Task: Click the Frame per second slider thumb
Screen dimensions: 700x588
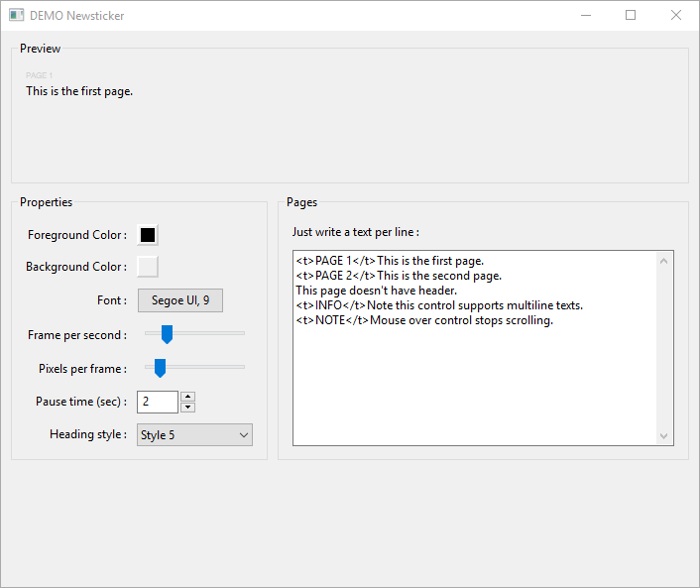Action: (167, 334)
